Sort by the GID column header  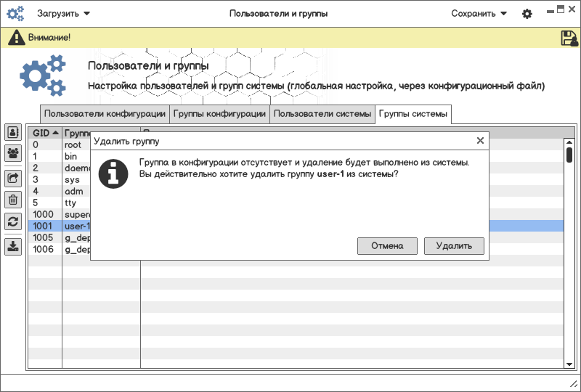point(45,133)
